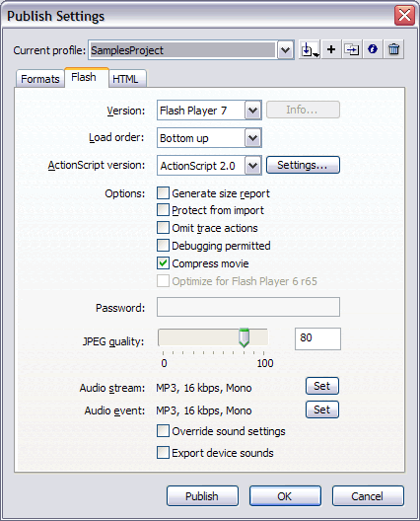
Task: Switch to the HTML tab
Action: [x=127, y=79]
